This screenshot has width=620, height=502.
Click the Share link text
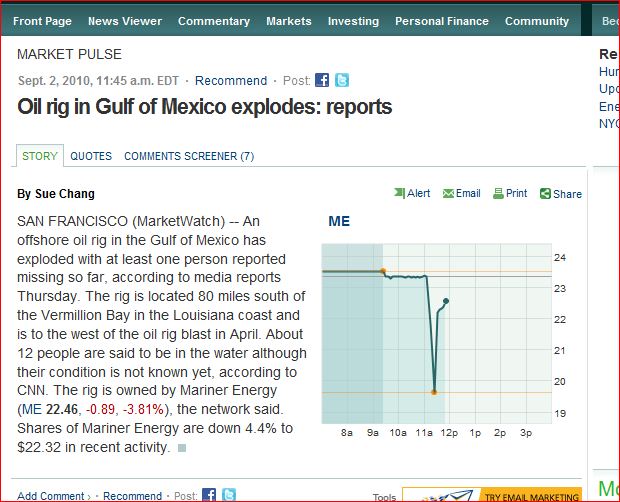(567, 194)
